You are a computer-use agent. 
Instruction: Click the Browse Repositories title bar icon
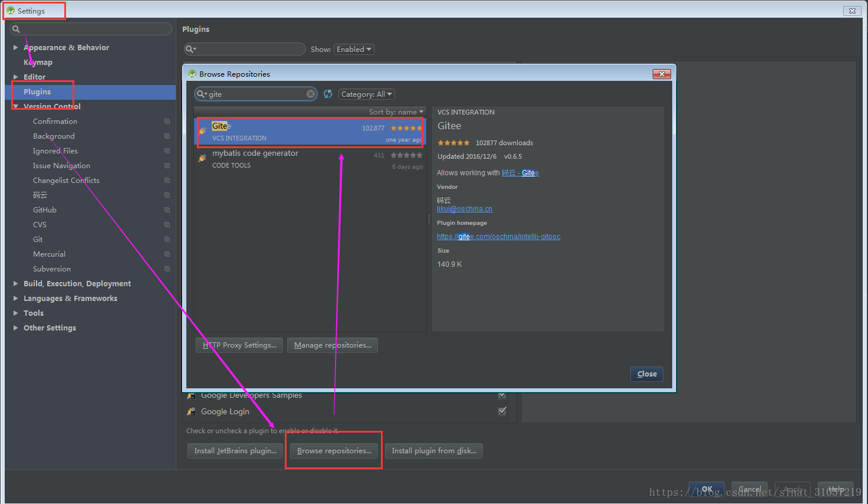tap(192, 74)
